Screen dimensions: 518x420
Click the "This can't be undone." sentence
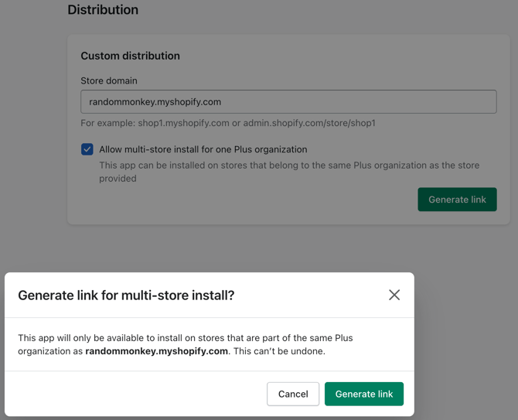click(279, 351)
